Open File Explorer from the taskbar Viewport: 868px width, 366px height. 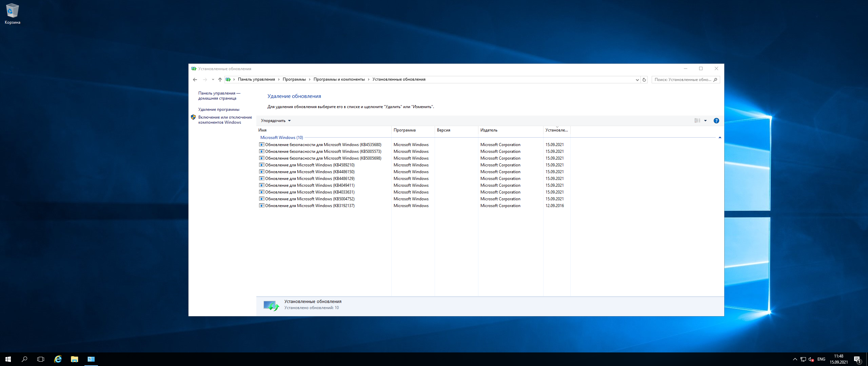(x=74, y=359)
